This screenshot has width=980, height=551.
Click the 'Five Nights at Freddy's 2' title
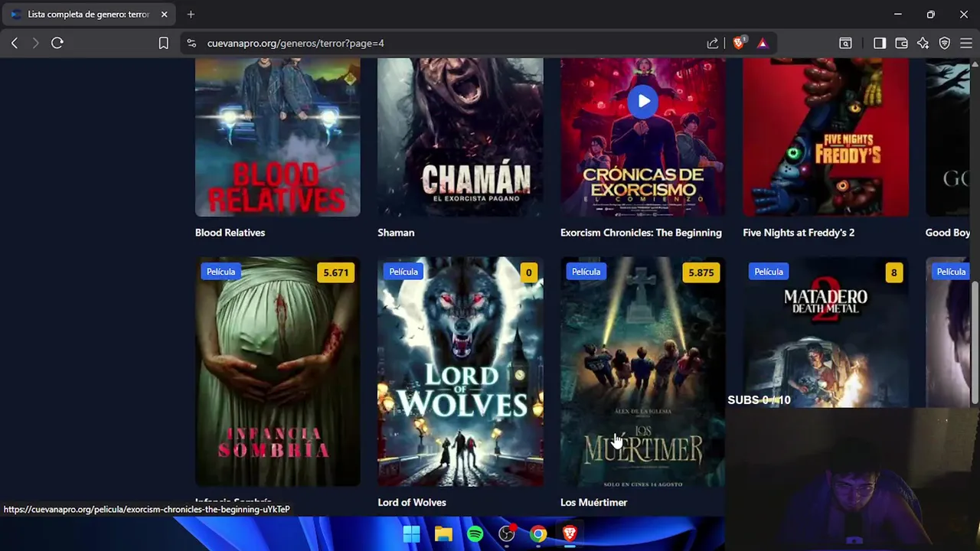[799, 233]
